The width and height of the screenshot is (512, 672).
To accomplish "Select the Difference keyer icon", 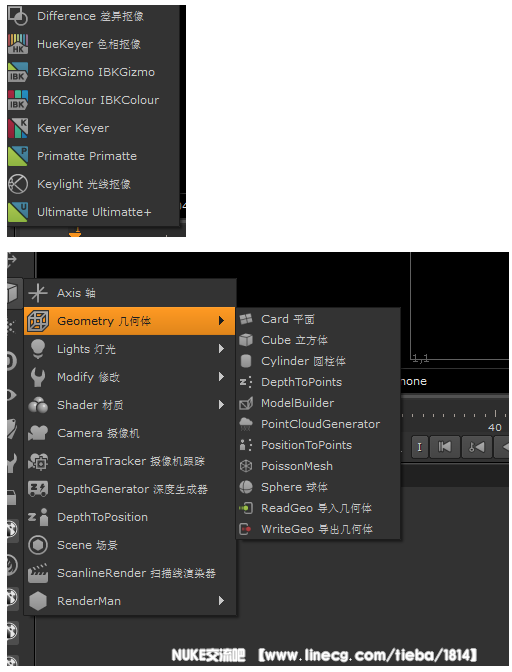I will 18,16.
